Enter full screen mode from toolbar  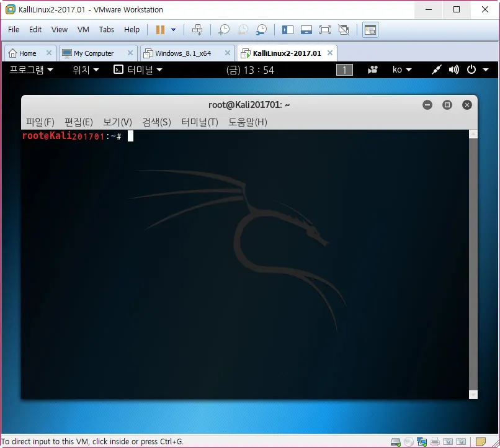(324, 30)
